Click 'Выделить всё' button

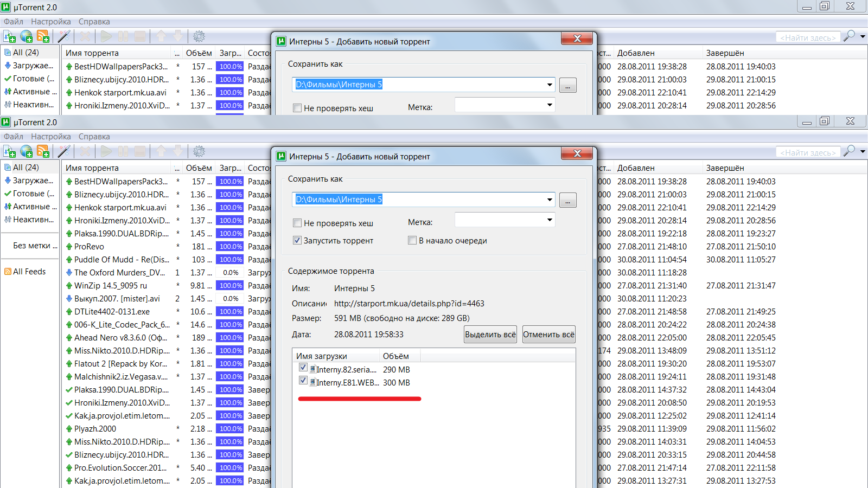490,335
